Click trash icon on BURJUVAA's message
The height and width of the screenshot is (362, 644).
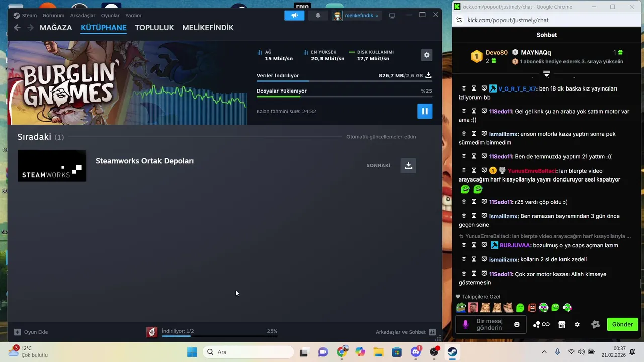464,245
